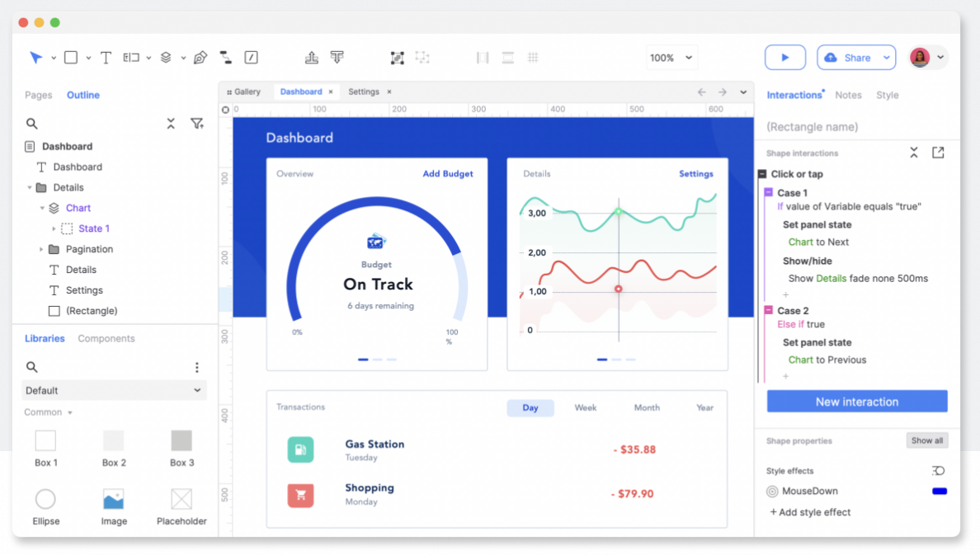Screen dimensions: 980x555
Task: Click the ungroup selection icon
Action: tap(422, 58)
